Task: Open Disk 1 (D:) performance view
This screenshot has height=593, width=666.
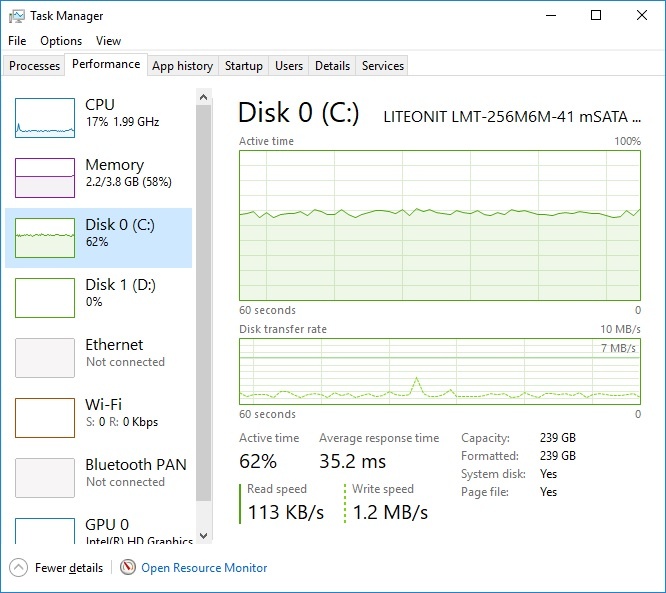Action: click(99, 298)
